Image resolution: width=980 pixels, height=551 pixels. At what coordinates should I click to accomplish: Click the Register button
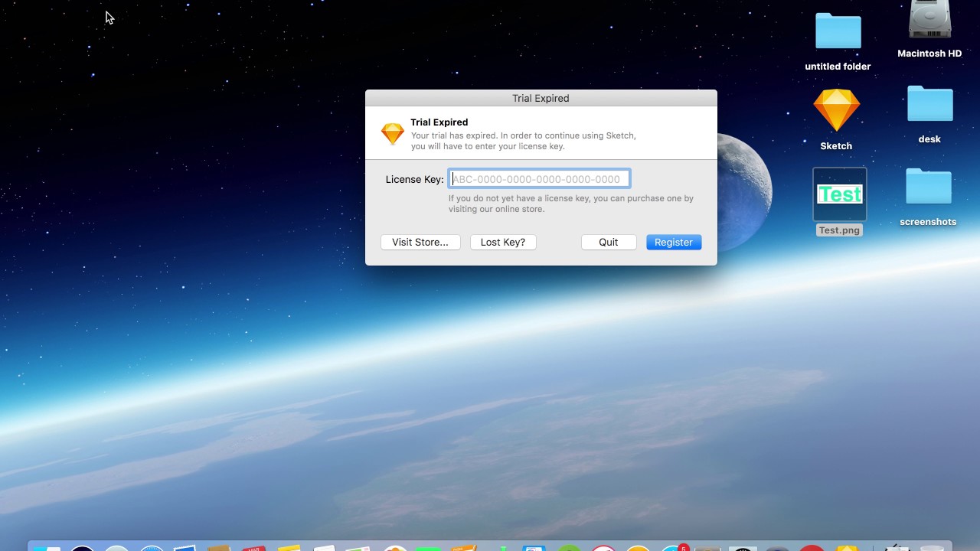(673, 242)
